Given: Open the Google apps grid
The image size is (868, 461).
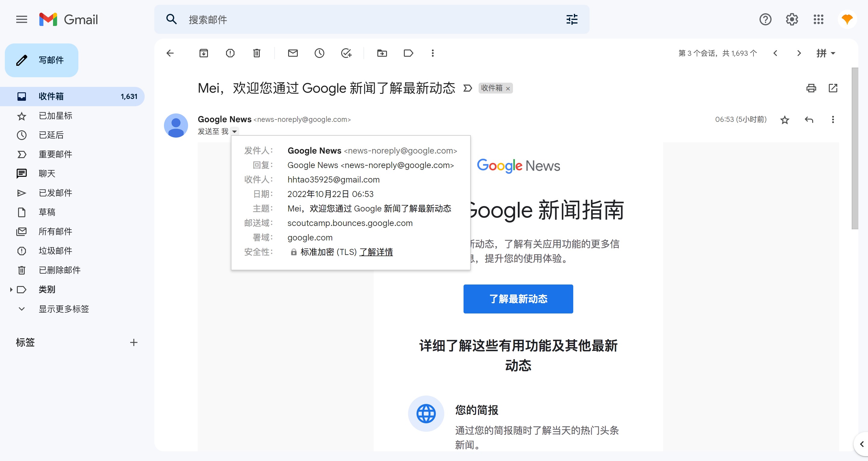Looking at the screenshot, I should point(819,20).
